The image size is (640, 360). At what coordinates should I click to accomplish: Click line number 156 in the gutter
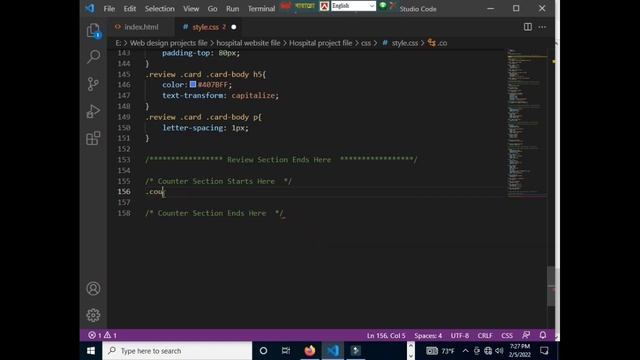coord(124,191)
